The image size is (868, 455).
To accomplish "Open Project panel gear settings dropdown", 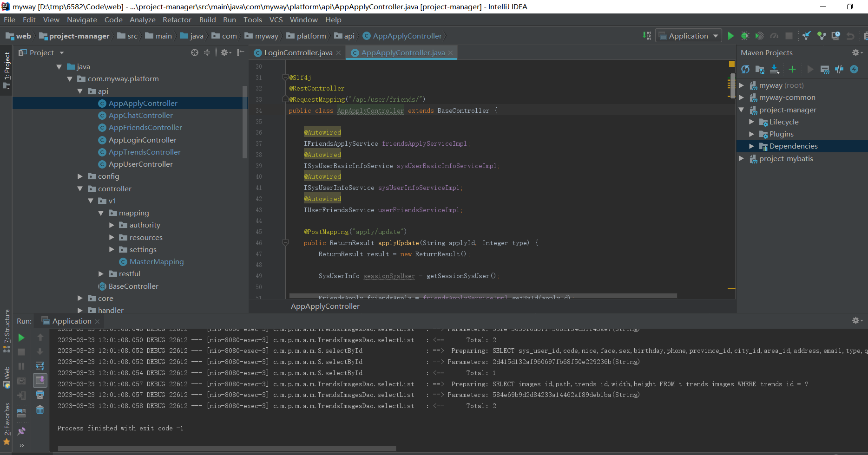I will coord(226,52).
